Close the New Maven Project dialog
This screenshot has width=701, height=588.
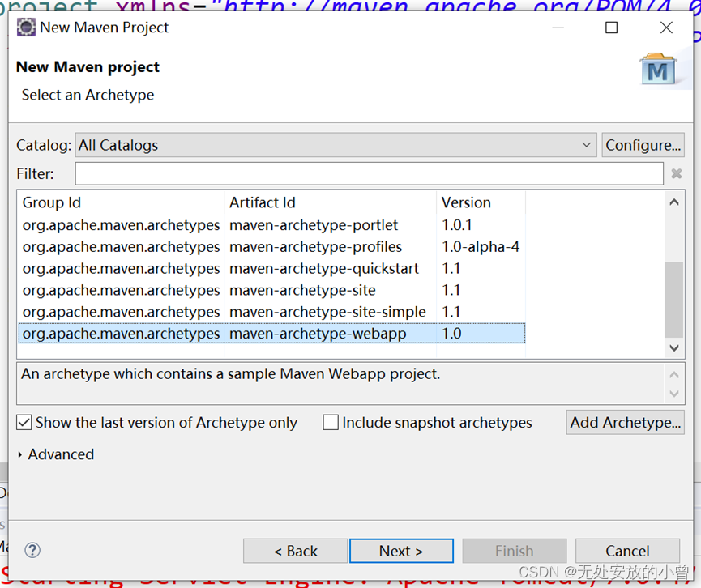pos(666,28)
